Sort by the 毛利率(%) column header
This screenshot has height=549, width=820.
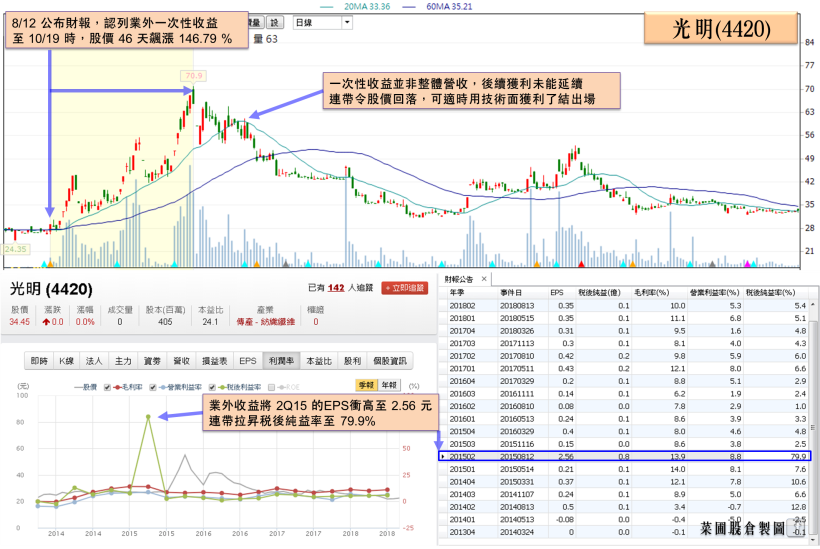click(x=659, y=292)
